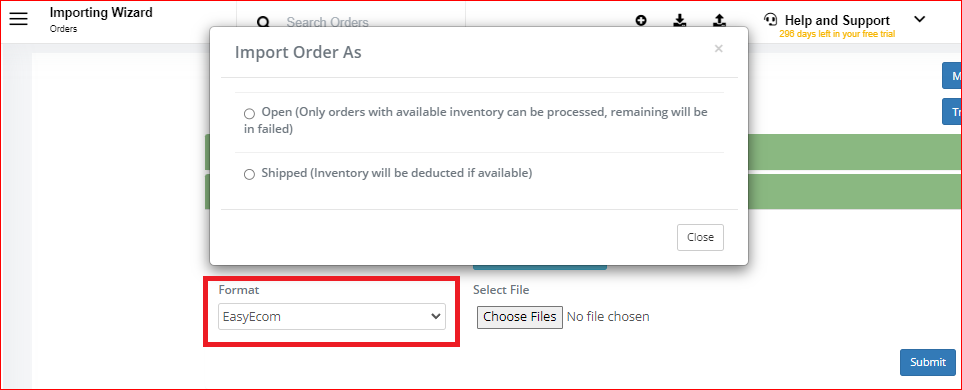Image resolution: width=962 pixels, height=390 pixels.
Task: Click the Close button in dialog
Action: (700, 237)
